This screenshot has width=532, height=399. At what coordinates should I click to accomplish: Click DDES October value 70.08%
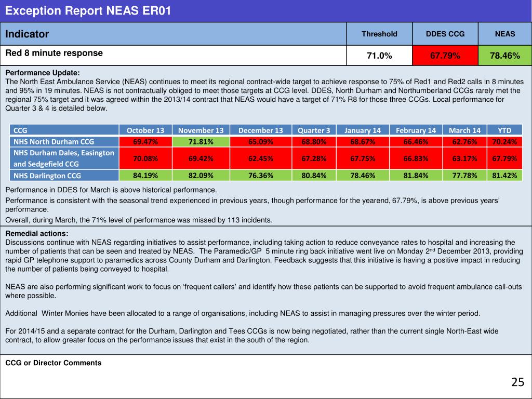[145, 158]
